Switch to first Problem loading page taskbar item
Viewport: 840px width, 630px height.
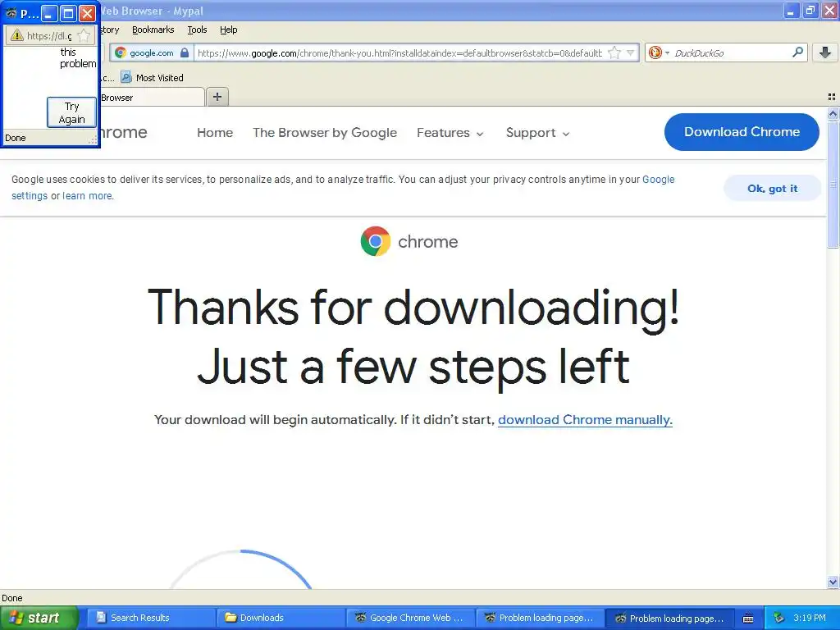(x=540, y=618)
